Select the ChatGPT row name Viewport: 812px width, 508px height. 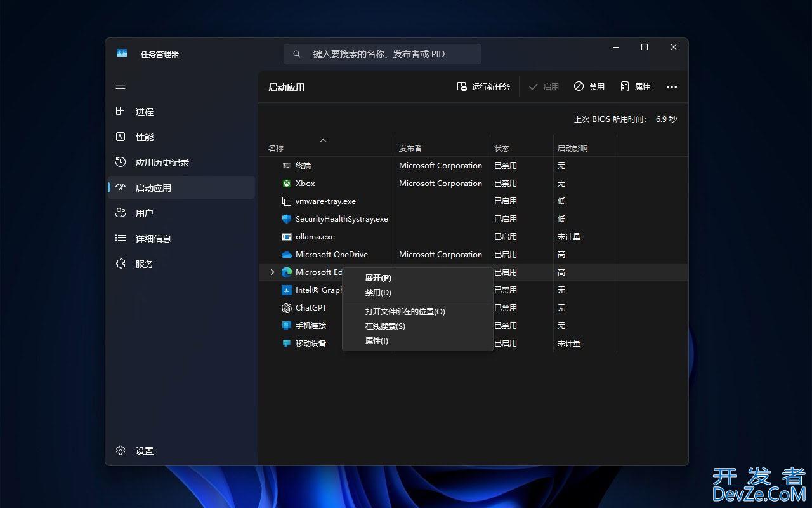click(311, 307)
